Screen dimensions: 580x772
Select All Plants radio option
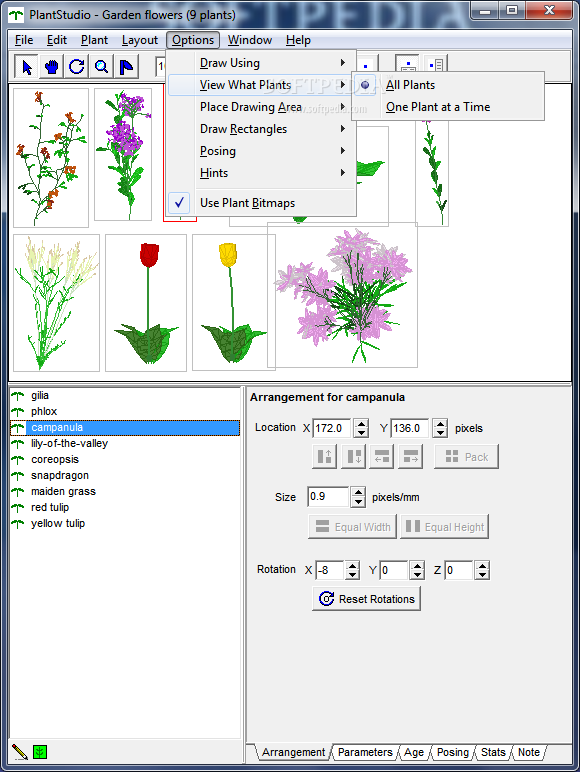pos(448,85)
